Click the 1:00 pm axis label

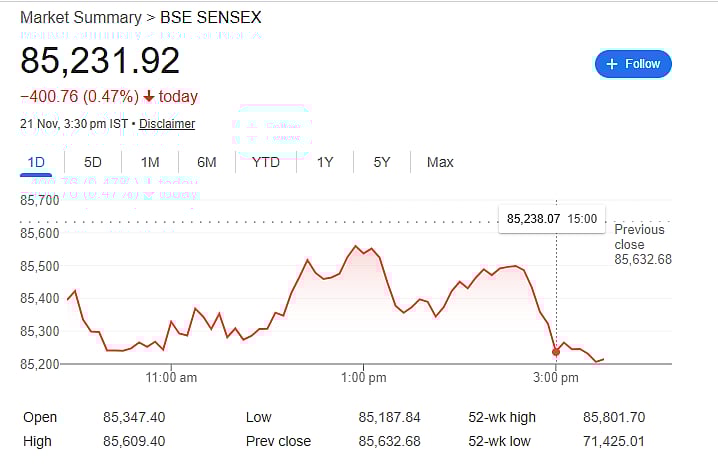363,378
